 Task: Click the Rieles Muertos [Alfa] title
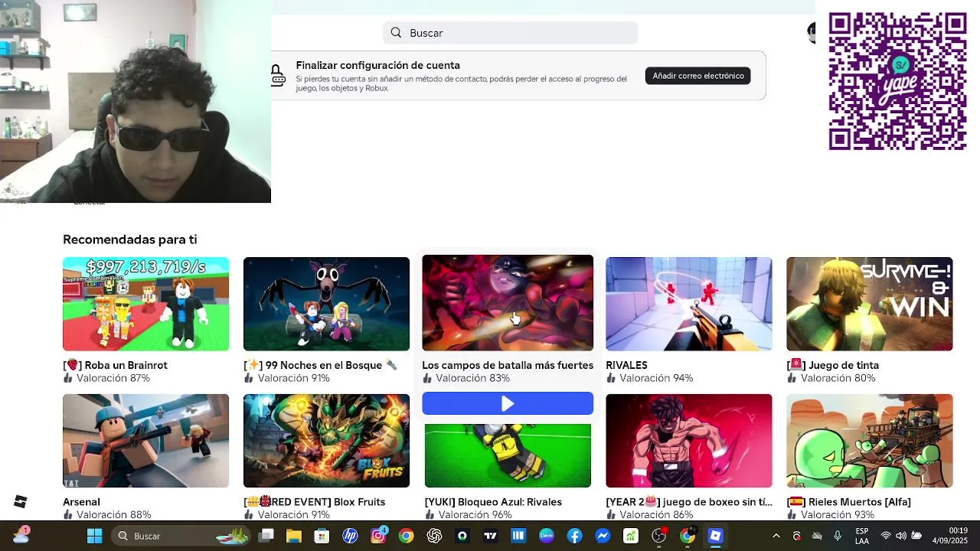(x=848, y=502)
